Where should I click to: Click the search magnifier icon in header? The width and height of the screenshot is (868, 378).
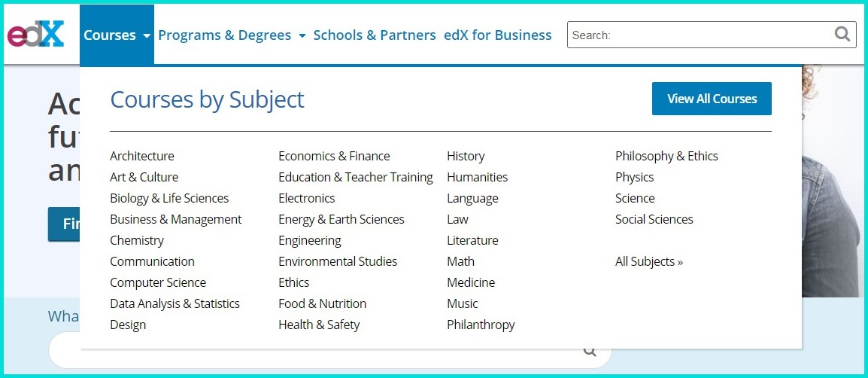tap(843, 34)
